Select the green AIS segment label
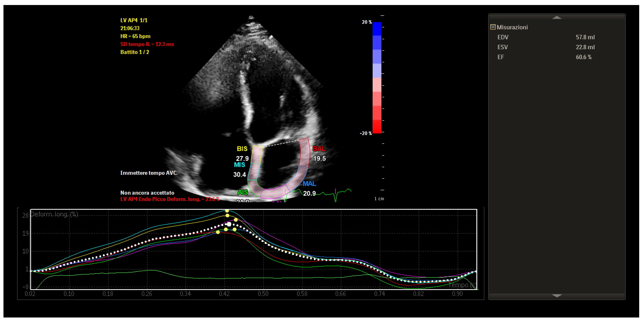Screen dimensions: 644x320 coord(242,192)
